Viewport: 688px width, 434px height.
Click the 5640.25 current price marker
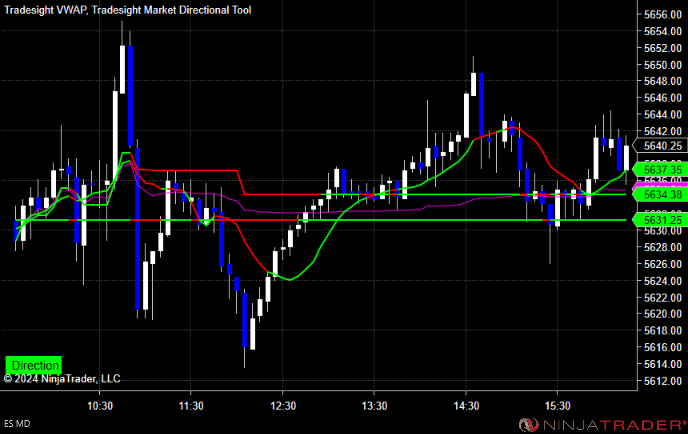[659, 146]
